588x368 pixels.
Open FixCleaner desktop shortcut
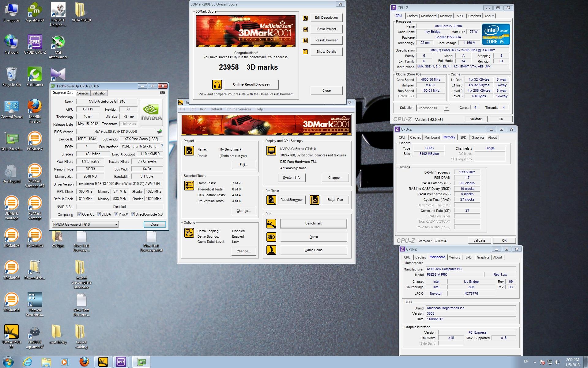(x=35, y=77)
